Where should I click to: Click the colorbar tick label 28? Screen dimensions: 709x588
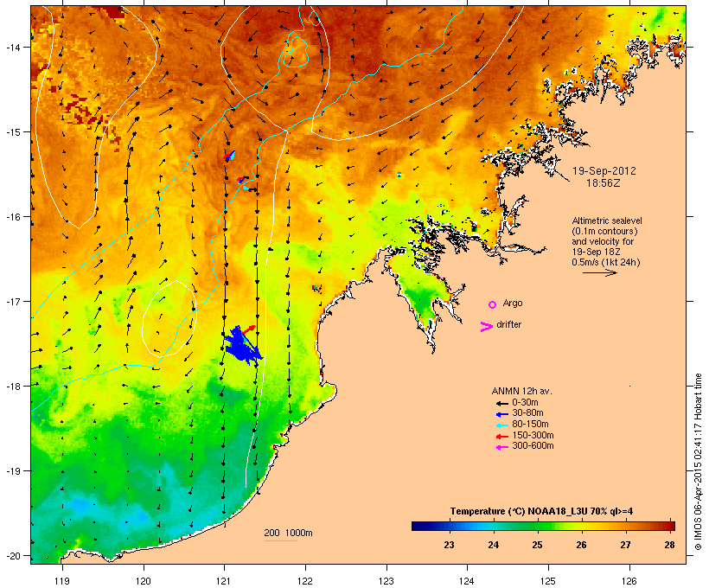(670, 545)
